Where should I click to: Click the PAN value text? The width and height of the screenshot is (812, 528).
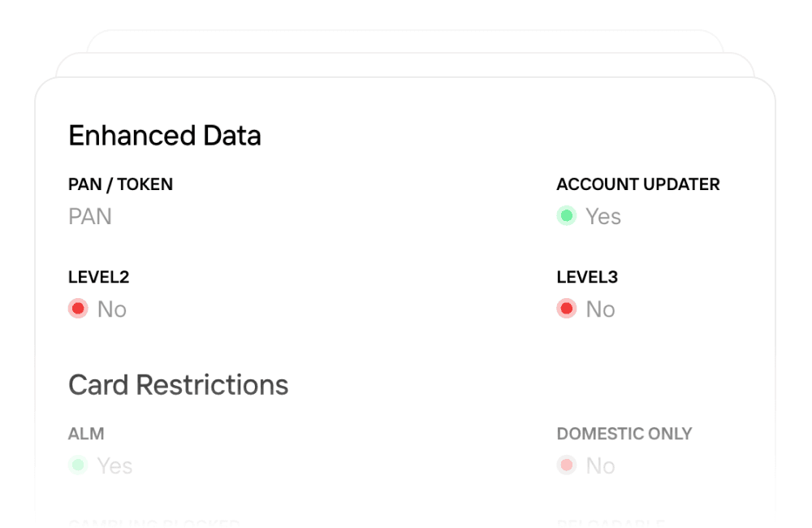[x=90, y=217]
